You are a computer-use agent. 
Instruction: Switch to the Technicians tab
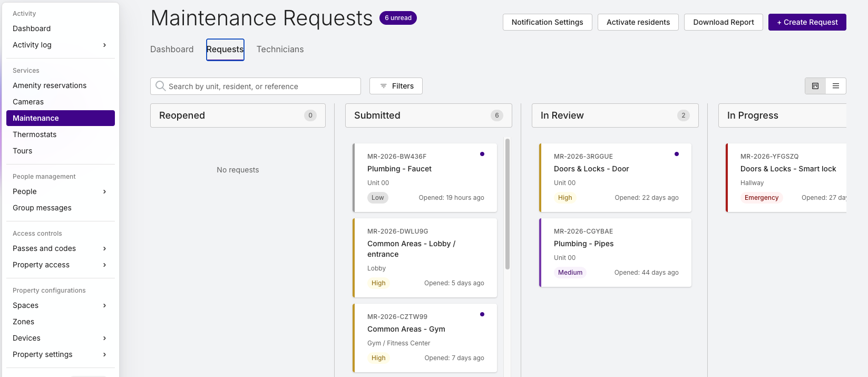pyautogui.click(x=280, y=49)
